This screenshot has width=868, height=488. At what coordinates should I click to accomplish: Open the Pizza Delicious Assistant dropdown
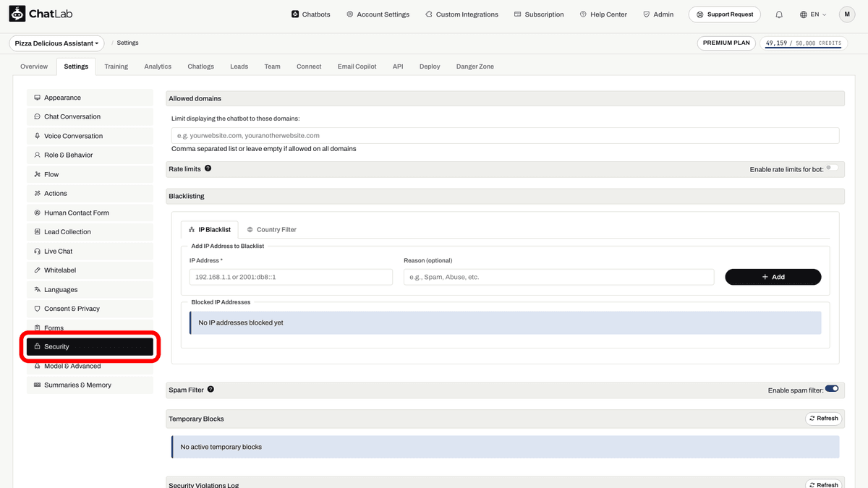tap(56, 43)
